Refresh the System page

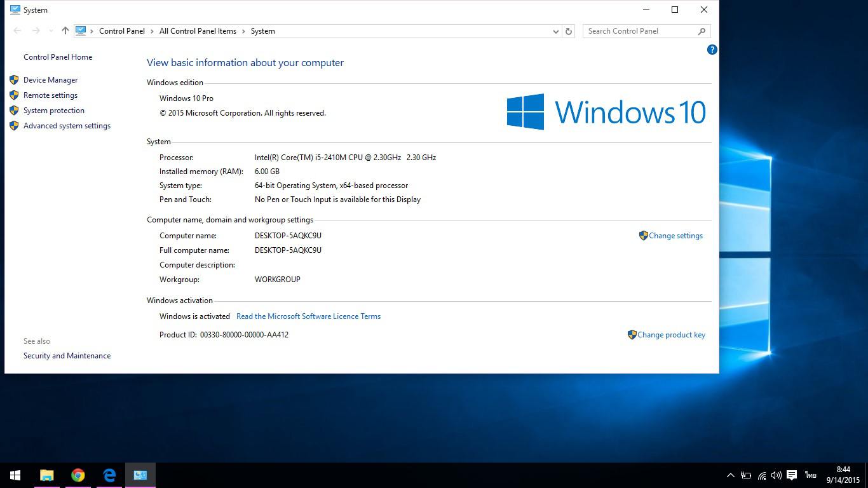569,31
